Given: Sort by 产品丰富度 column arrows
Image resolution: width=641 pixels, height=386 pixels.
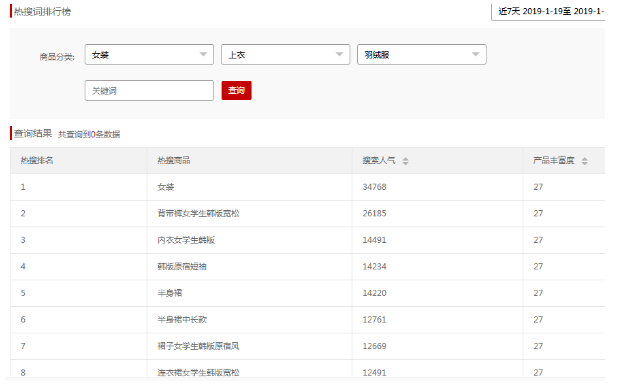Looking at the screenshot, I should [x=585, y=161].
